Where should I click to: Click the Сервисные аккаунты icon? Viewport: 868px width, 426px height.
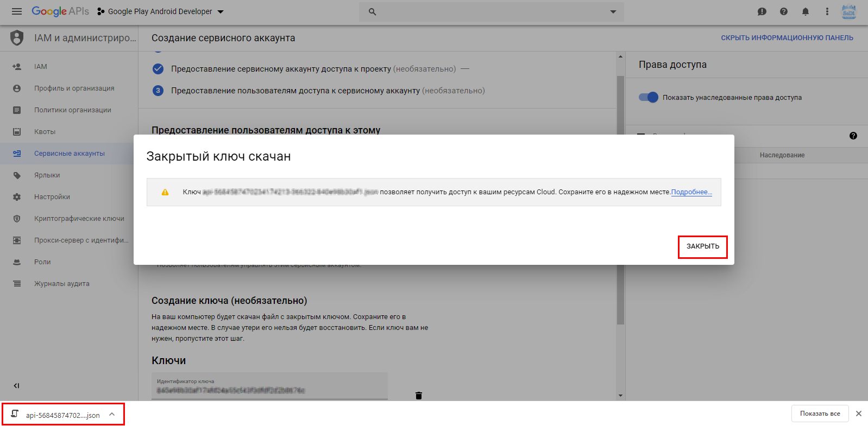[x=17, y=154]
